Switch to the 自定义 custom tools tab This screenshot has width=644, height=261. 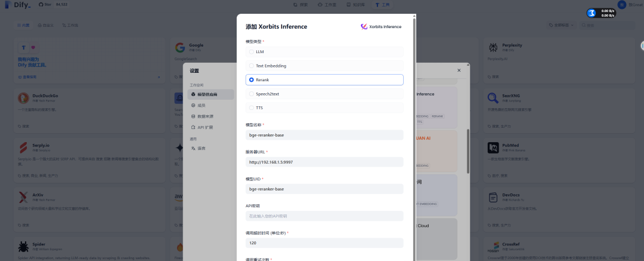pyautogui.click(x=45, y=25)
